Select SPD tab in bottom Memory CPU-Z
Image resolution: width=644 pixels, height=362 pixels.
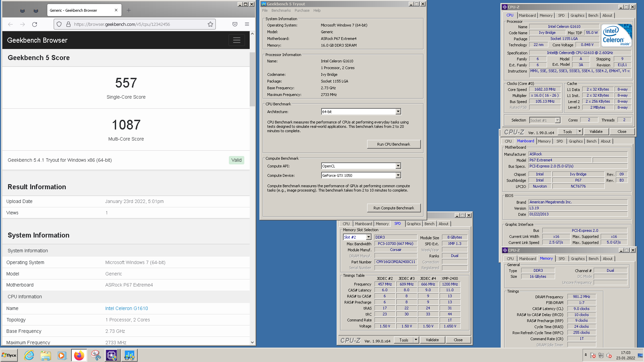pyautogui.click(x=562, y=259)
